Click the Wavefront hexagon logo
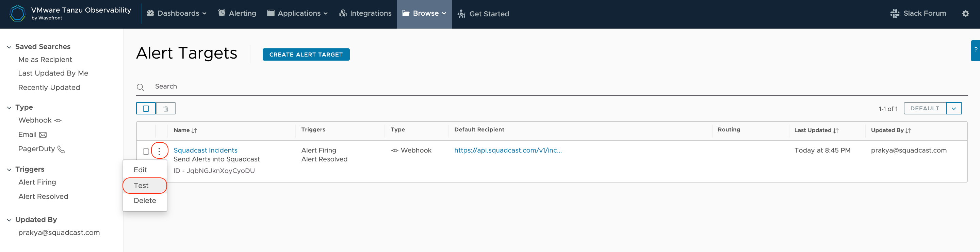This screenshot has width=980, height=252. 17,13
